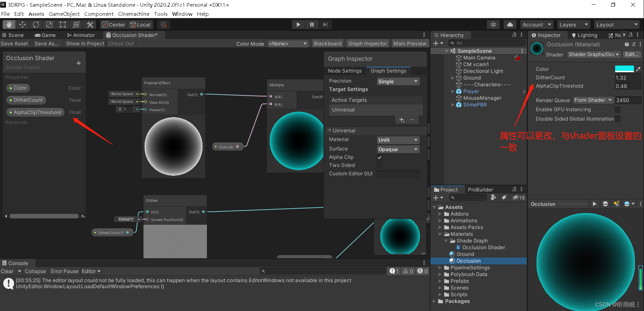Switch to the Lighting tab
The height and width of the screenshot is (311, 644).
click(585, 35)
